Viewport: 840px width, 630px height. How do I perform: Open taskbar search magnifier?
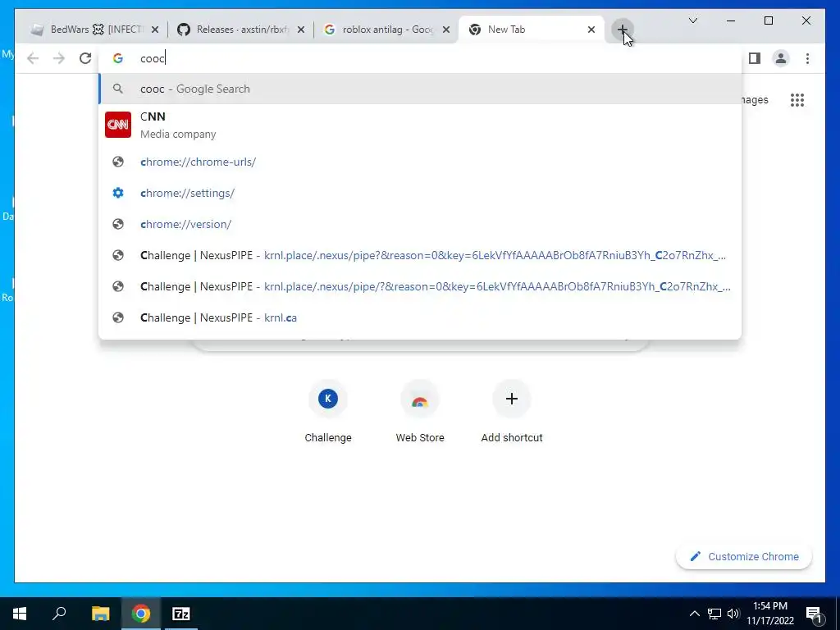pos(59,614)
